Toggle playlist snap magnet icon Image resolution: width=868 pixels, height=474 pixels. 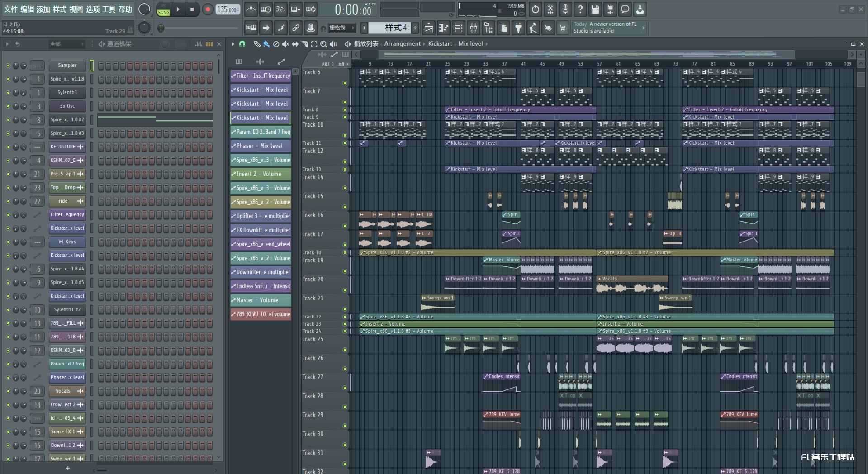pos(242,44)
